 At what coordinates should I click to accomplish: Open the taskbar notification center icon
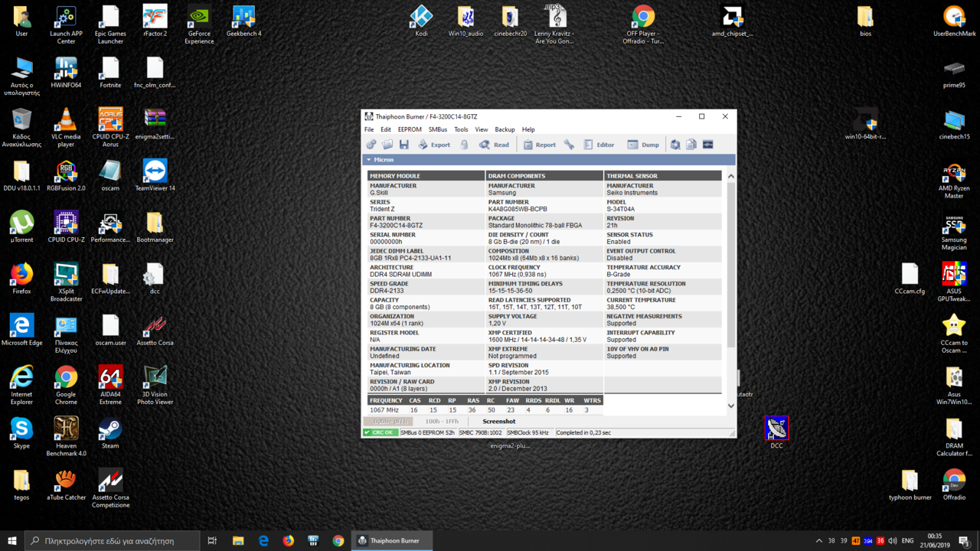point(964,540)
